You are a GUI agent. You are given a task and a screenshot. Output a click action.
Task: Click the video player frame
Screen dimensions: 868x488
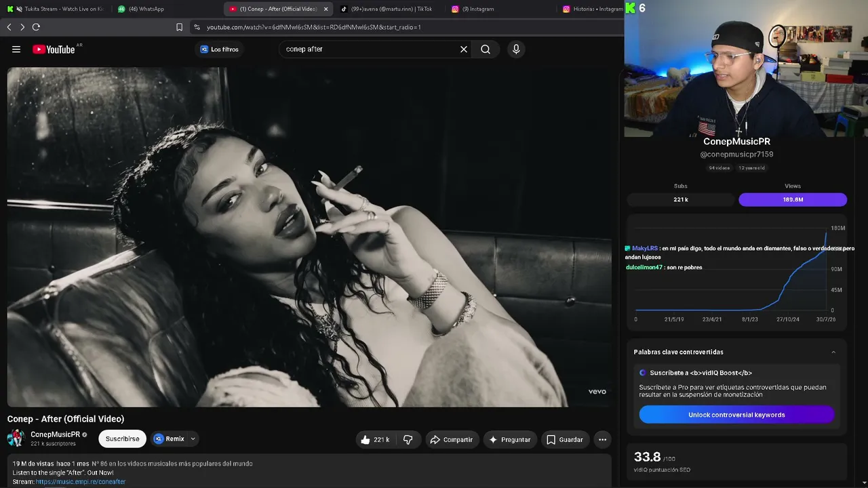(309, 237)
